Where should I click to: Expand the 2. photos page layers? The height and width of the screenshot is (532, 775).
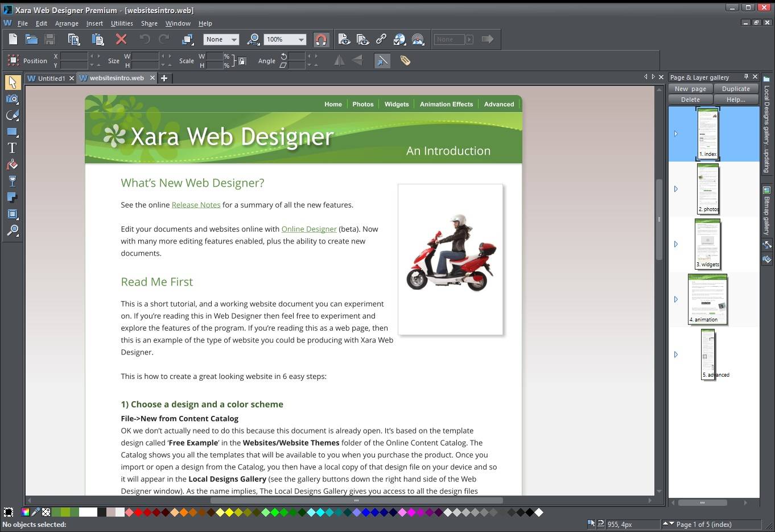click(x=676, y=189)
